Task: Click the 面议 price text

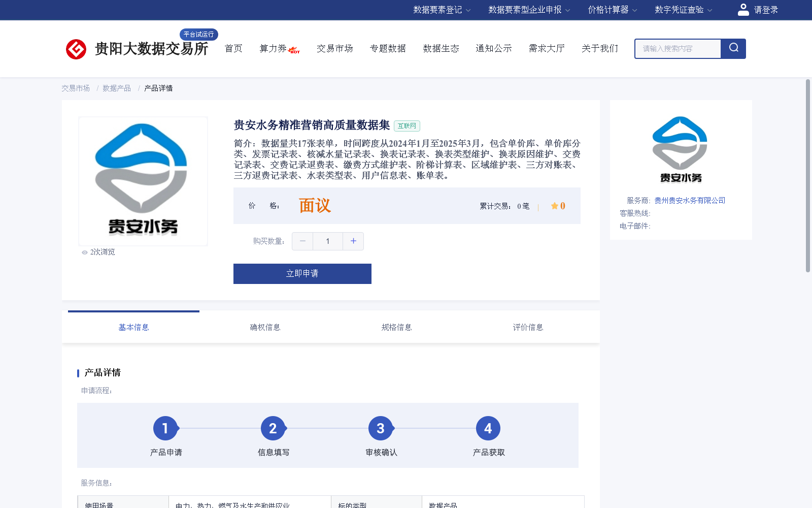Action: pos(315,206)
